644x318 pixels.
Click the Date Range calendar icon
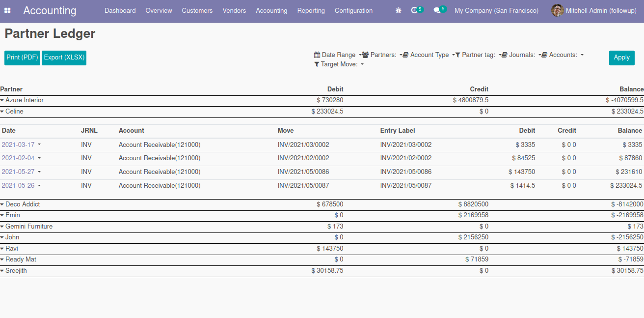[317, 55]
